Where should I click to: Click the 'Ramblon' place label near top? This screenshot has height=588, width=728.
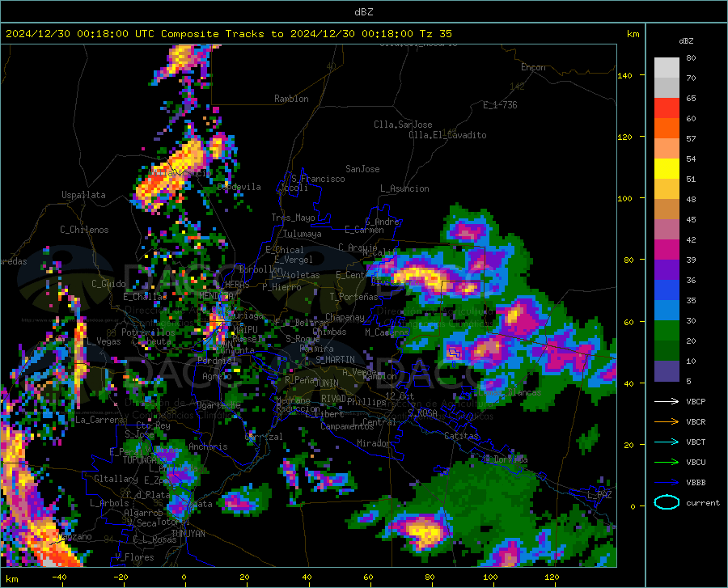coord(291,99)
